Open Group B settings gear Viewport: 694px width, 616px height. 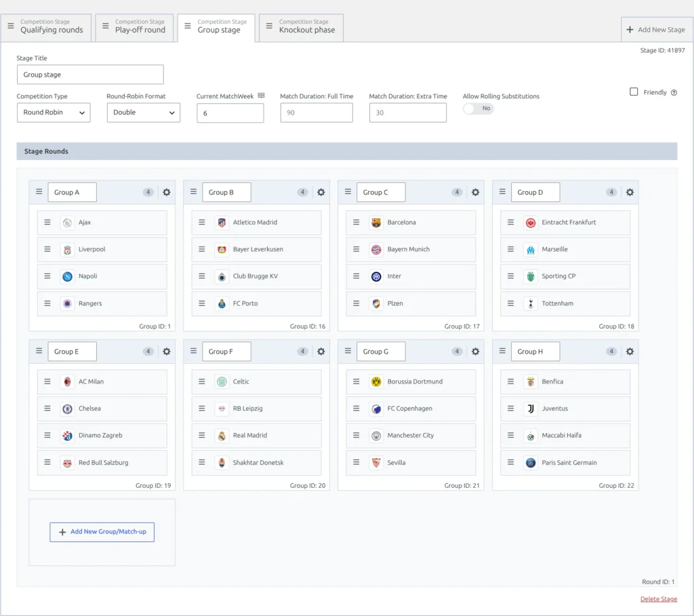321,192
